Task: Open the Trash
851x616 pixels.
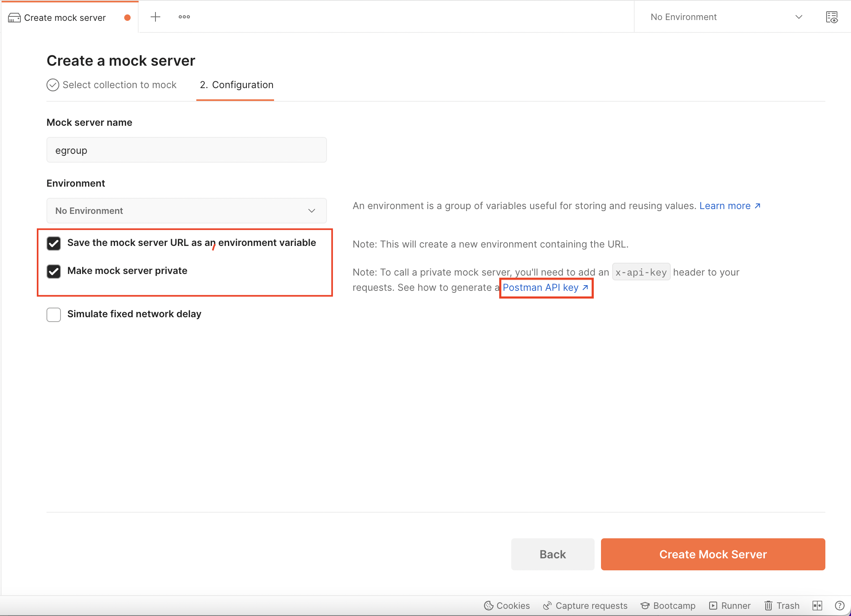Action: coord(781,606)
